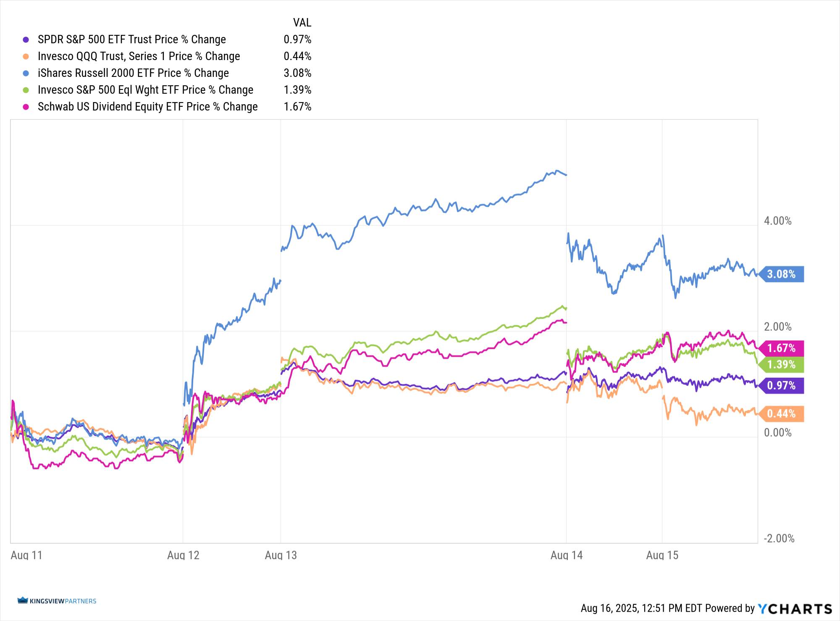The height and width of the screenshot is (621, 840).
Task: Select the Invesco QQQ Trust legend label
Action: [139, 56]
